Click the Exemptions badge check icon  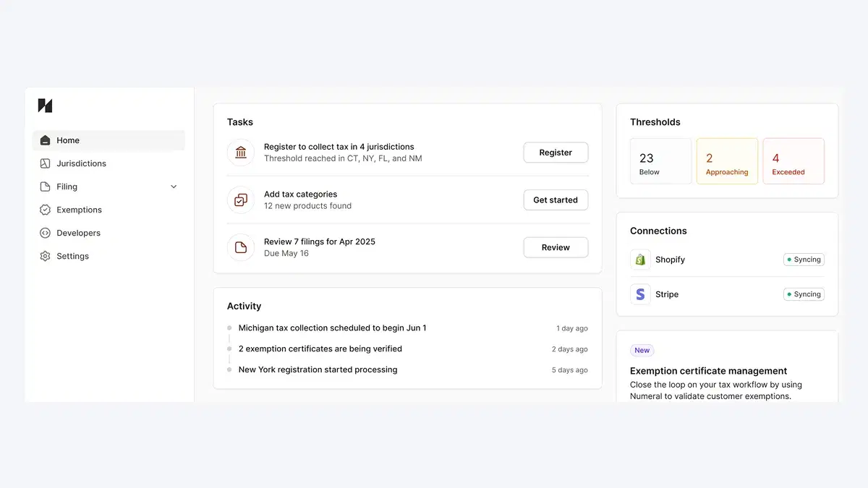point(45,210)
